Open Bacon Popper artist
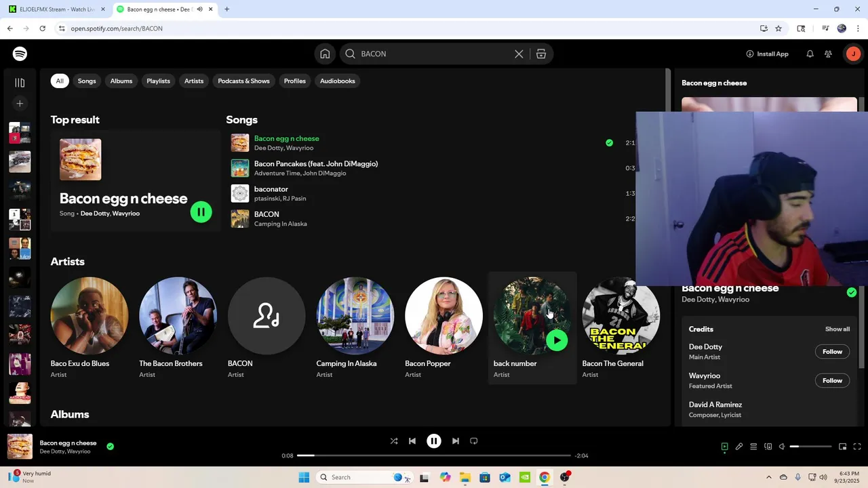868x488 pixels. [x=444, y=327]
